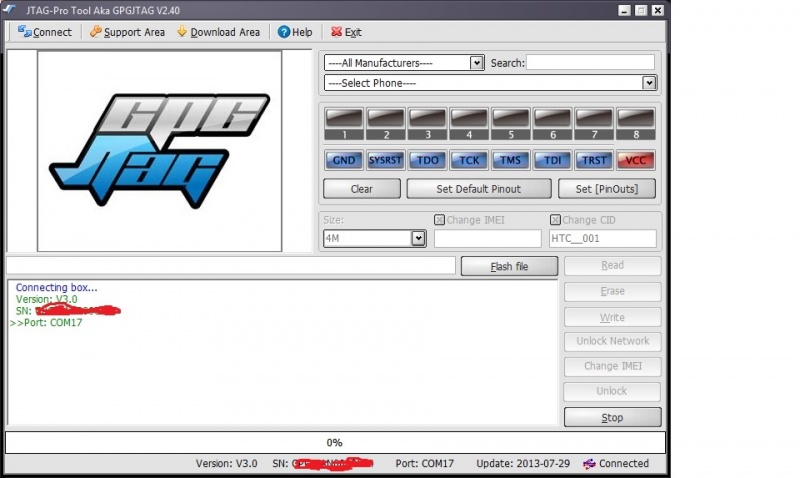Click 'Update: 2013-07-29' in status bar
Viewport: 800px width, 478px height.
click(523, 464)
